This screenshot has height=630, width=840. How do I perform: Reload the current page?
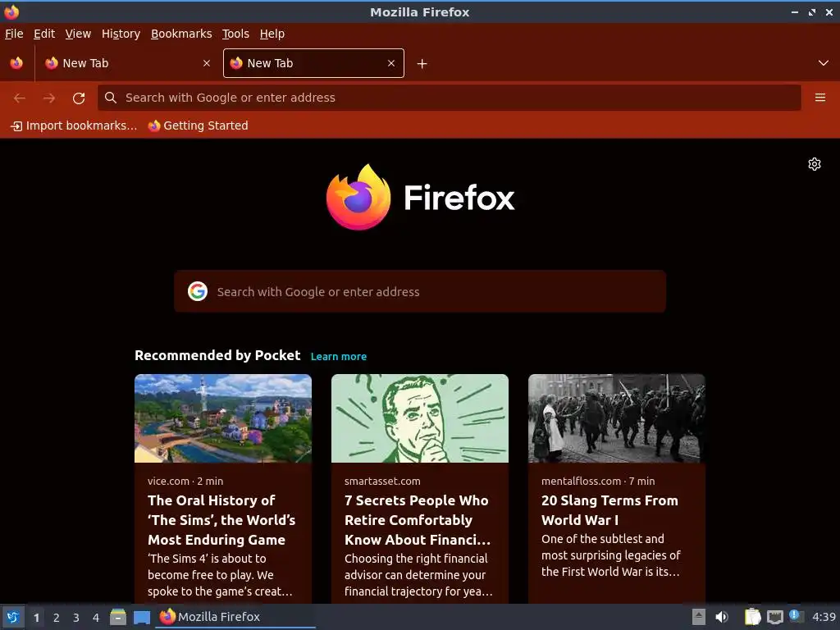tap(79, 98)
